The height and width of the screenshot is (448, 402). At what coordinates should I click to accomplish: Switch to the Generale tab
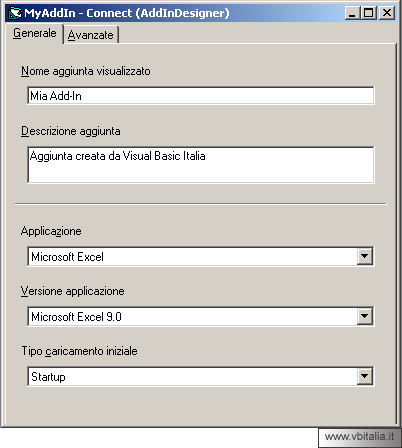click(x=34, y=33)
